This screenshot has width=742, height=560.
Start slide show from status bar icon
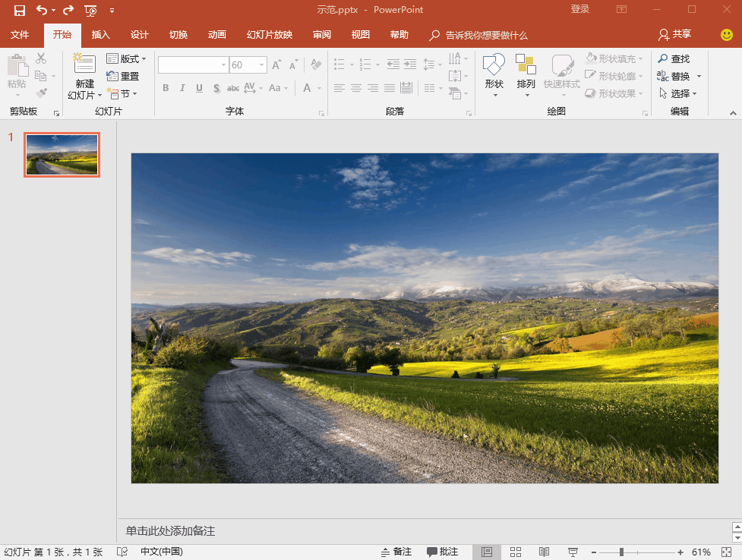point(571,552)
